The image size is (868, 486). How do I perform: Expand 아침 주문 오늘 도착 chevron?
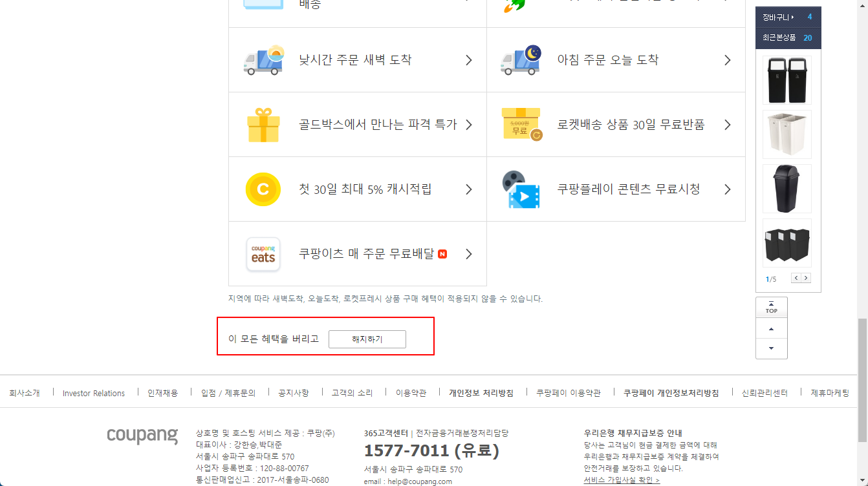coord(728,60)
